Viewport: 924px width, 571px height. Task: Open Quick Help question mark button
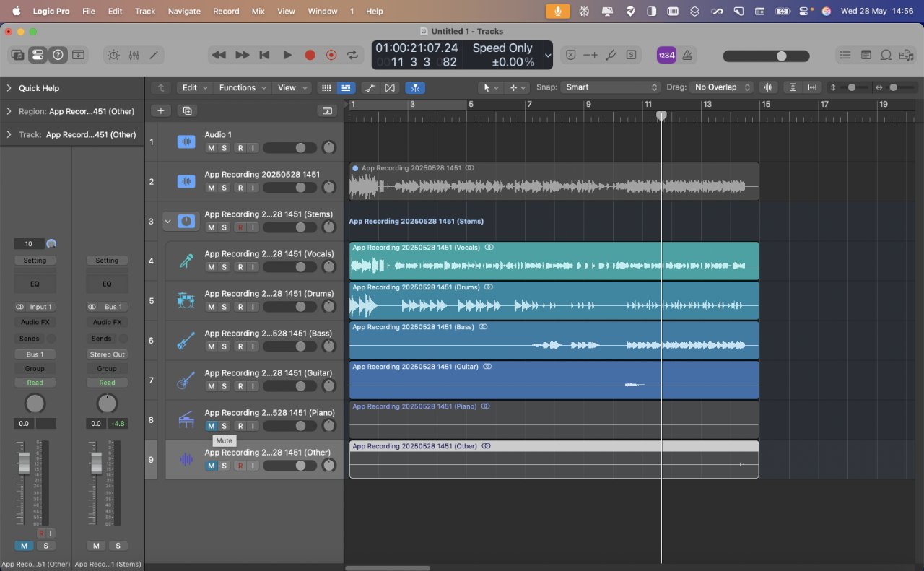[58, 55]
